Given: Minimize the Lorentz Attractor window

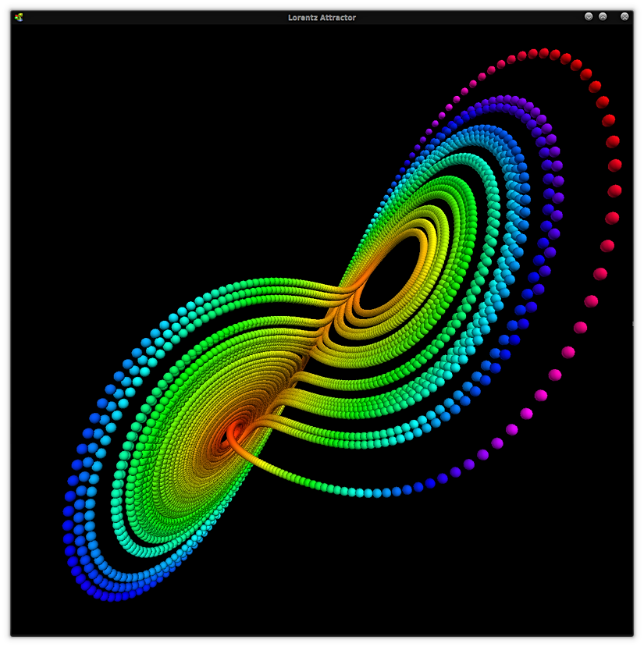Looking at the screenshot, I should click(x=589, y=16).
